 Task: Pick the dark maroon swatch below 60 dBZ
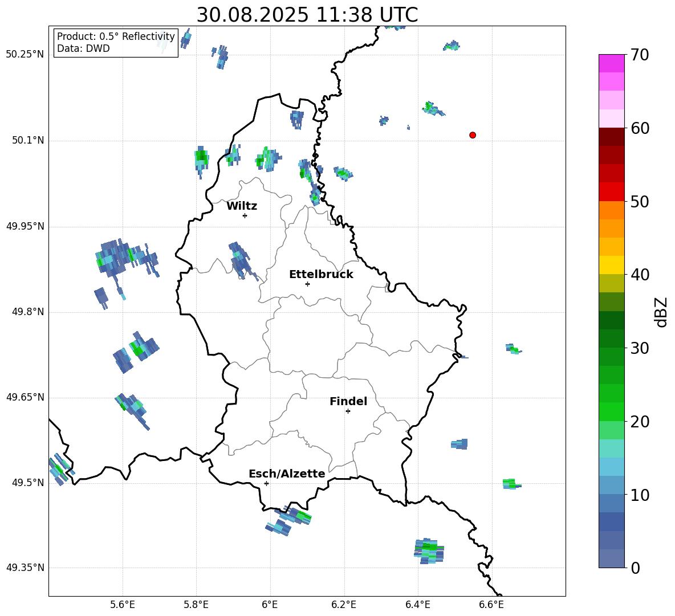point(612,137)
